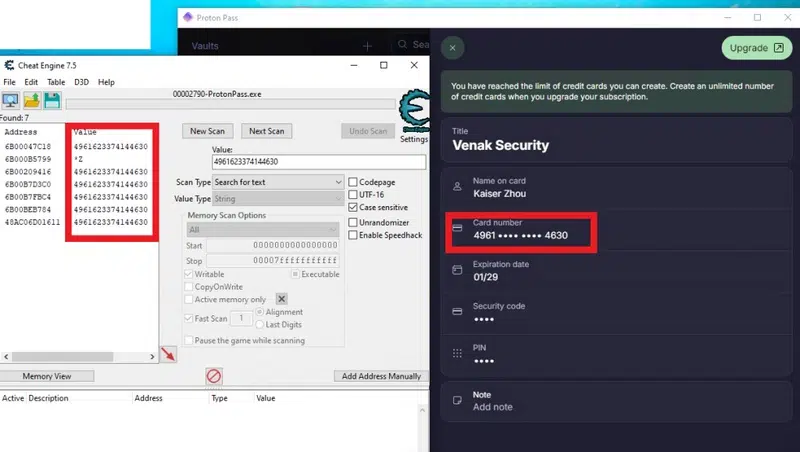Close the Proton Pass item panel with X

pos(453,48)
